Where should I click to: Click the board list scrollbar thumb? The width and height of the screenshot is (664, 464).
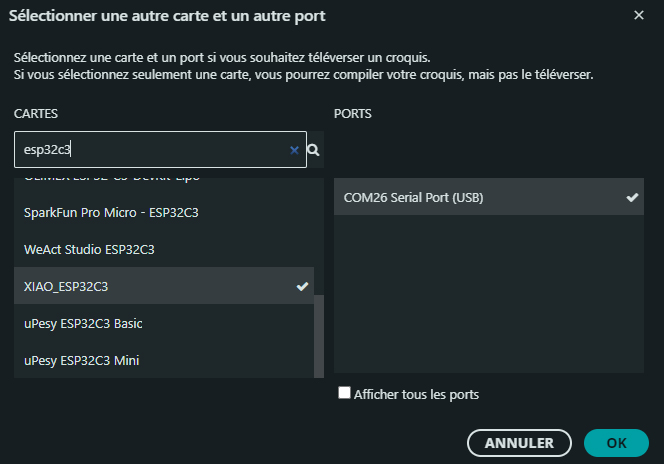(319, 336)
